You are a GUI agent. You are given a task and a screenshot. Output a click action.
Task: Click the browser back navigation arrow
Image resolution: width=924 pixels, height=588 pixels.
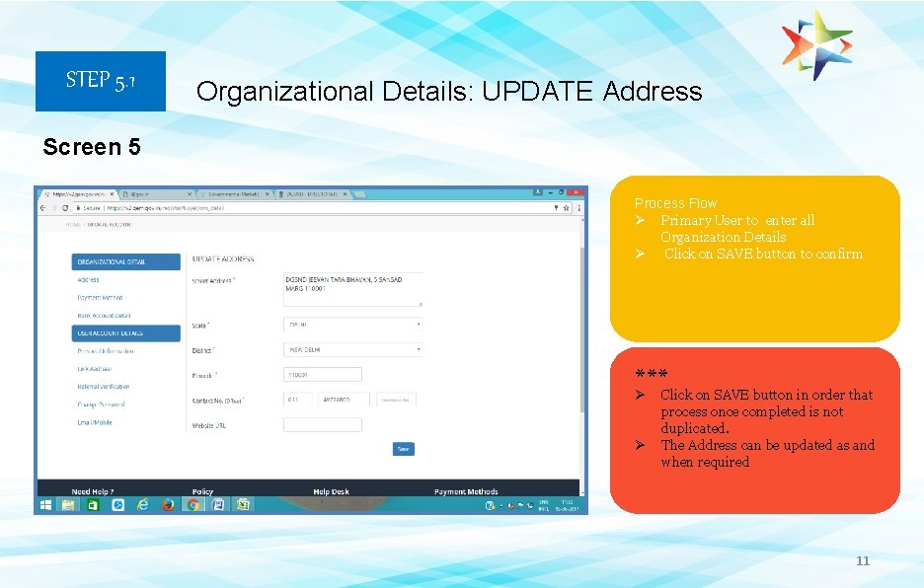pos(44,209)
